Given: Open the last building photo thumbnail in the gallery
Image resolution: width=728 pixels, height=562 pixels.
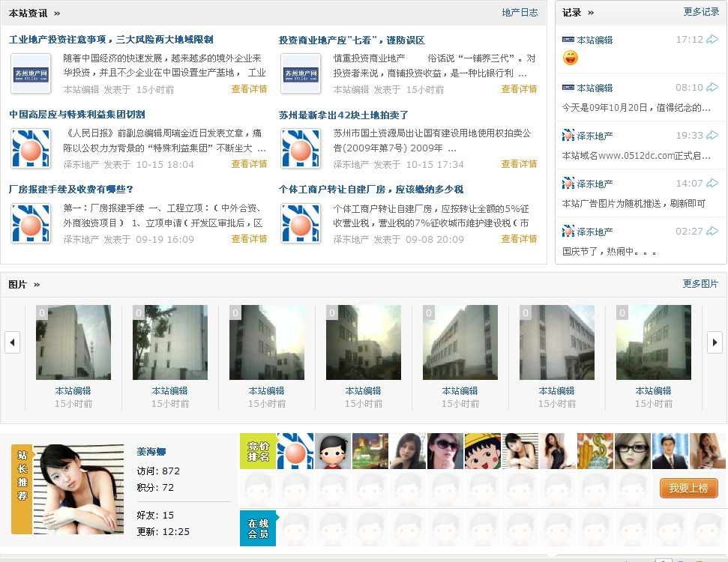Looking at the screenshot, I should click(x=654, y=342).
